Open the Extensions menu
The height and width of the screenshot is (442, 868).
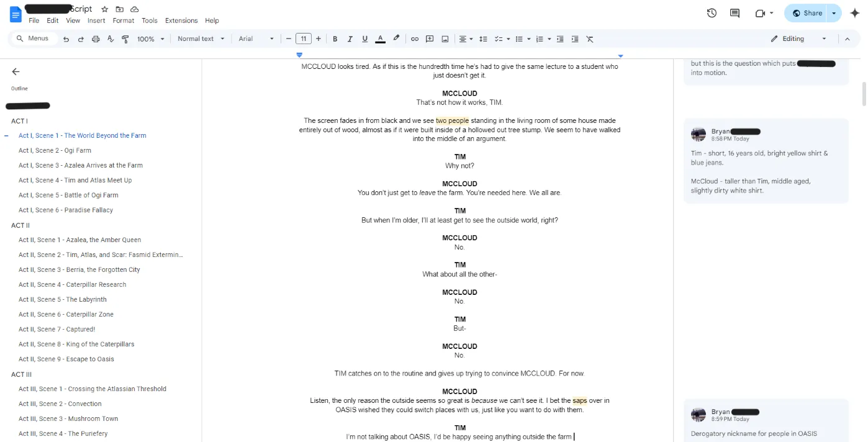pos(181,20)
